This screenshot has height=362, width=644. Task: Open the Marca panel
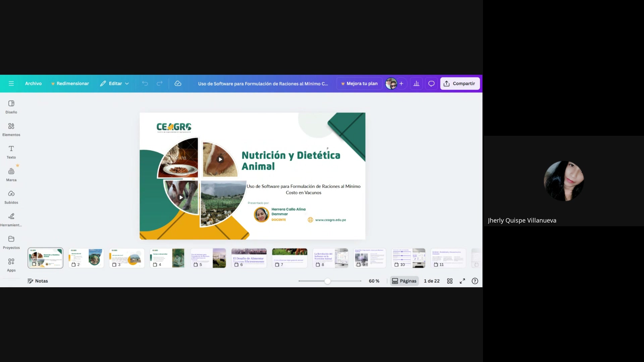(11, 174)
